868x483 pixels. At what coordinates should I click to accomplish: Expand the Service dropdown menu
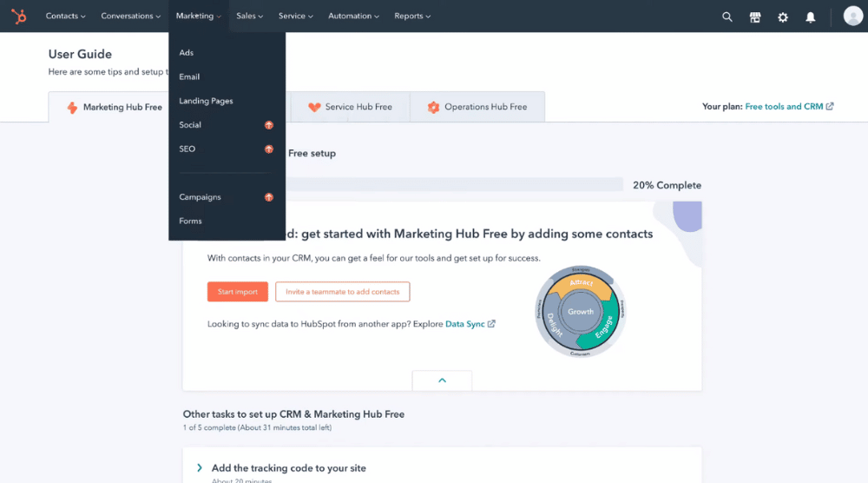coord(296,16)
